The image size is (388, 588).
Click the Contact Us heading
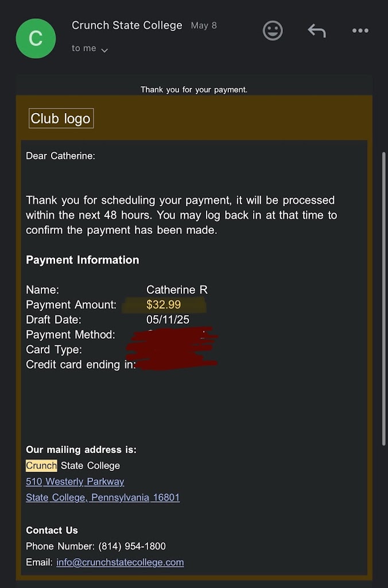point(52,530)
